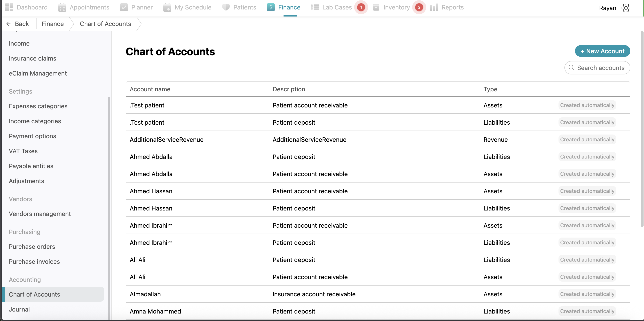Click the Planner checkmark icon

[x=124, y=7]
